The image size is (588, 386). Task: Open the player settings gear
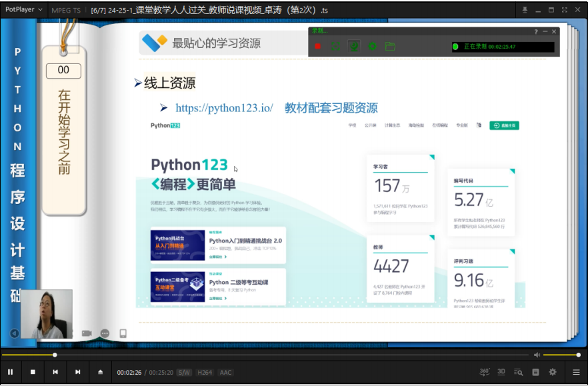(x=552, y=372)
